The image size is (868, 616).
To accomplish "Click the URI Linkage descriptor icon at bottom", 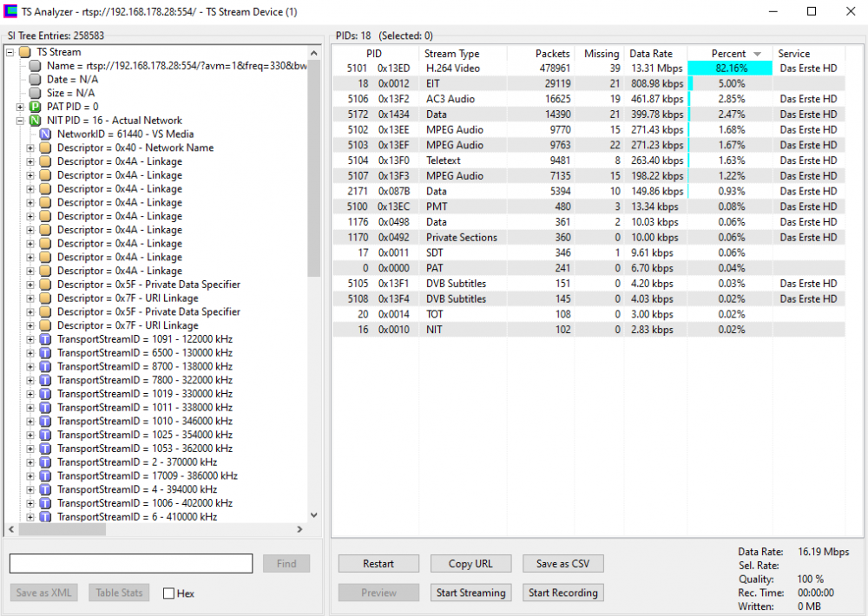I will (x=45, y=325).
